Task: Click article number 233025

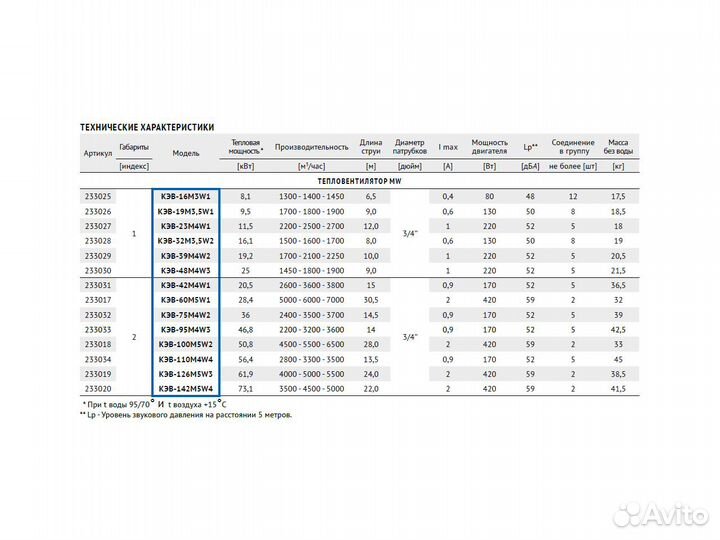Action: click(x=97, y=197)
